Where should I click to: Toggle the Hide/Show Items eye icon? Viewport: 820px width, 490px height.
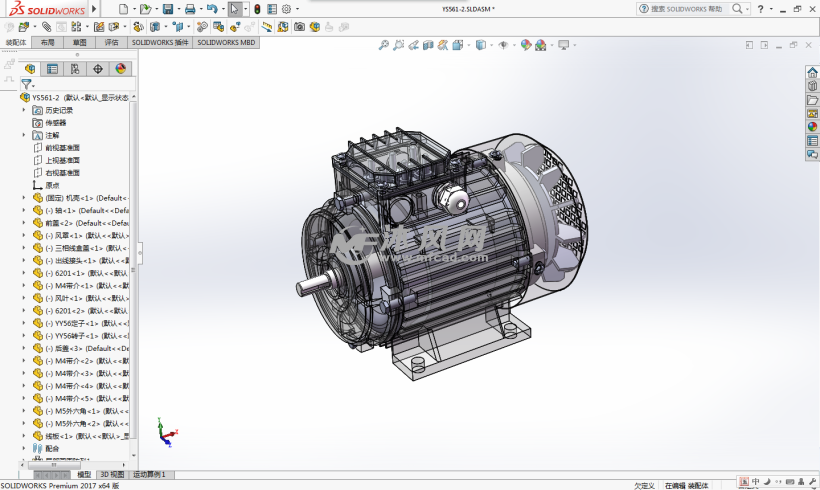pyautogui.click(x=503, y=45)
